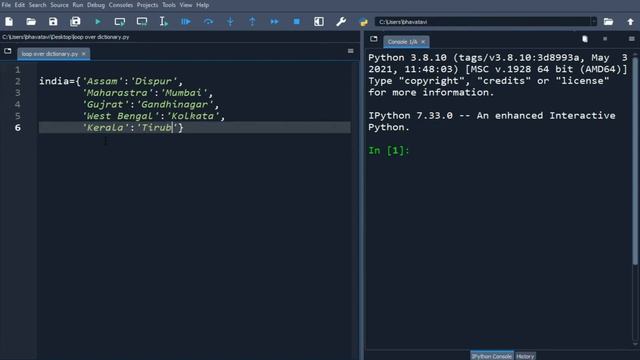Place cursor on 'Assam' key text
640x360 pixels.
(102, 81)
